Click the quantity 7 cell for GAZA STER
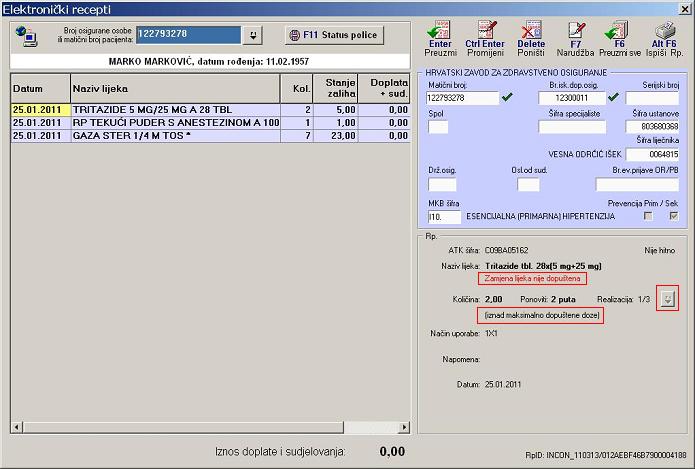Screen dimensions: 695x469 click(297, 136)
